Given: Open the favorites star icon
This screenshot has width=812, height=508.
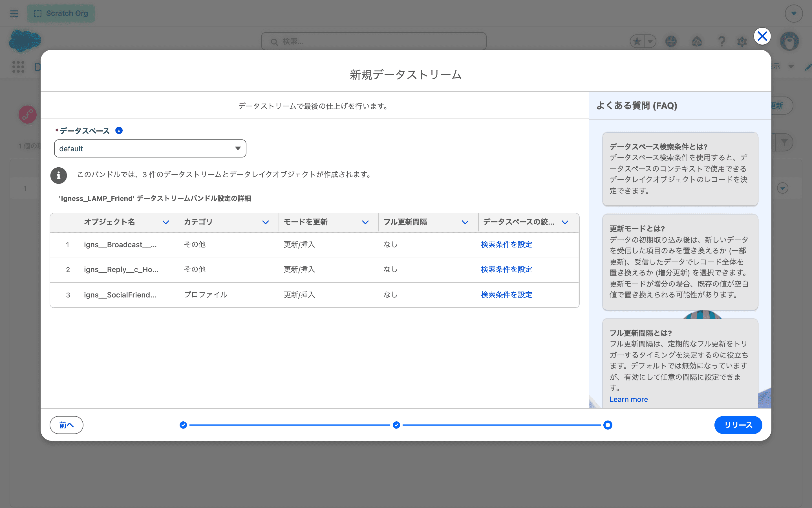Looking at the screenshot, I should [x=637, y=41].
